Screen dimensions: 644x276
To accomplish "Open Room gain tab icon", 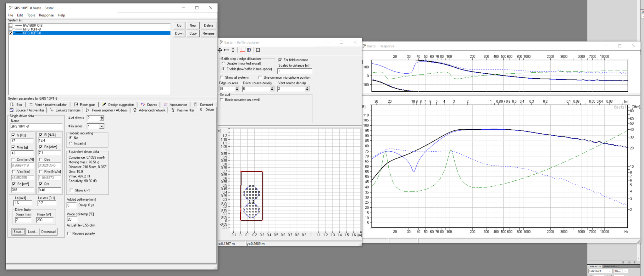I will [x=76, y=104].
